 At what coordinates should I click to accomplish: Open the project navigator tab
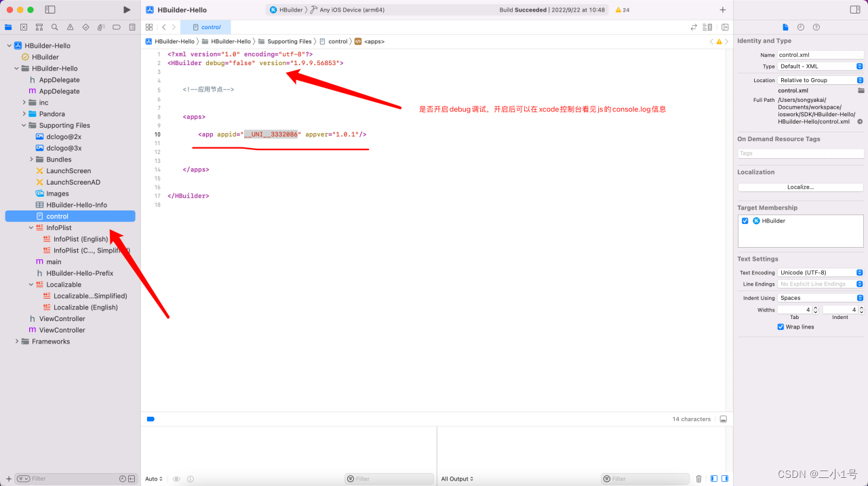pyautogui.click(x=8, y=27)
